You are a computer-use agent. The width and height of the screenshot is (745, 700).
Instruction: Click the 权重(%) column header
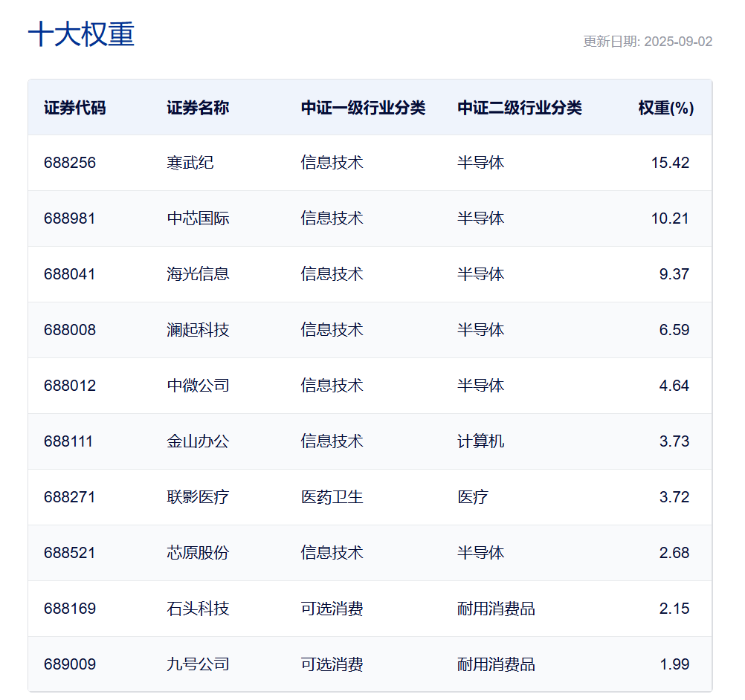(665, 108)
